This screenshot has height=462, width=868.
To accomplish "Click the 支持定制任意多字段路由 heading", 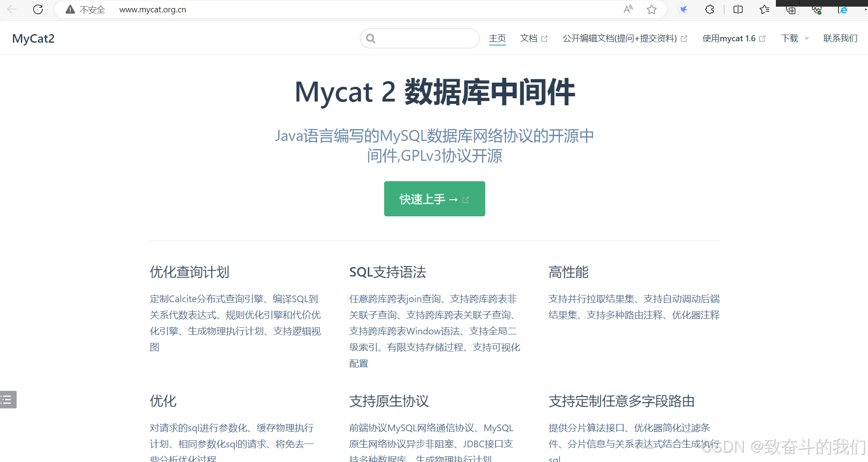I will (622, 401).
